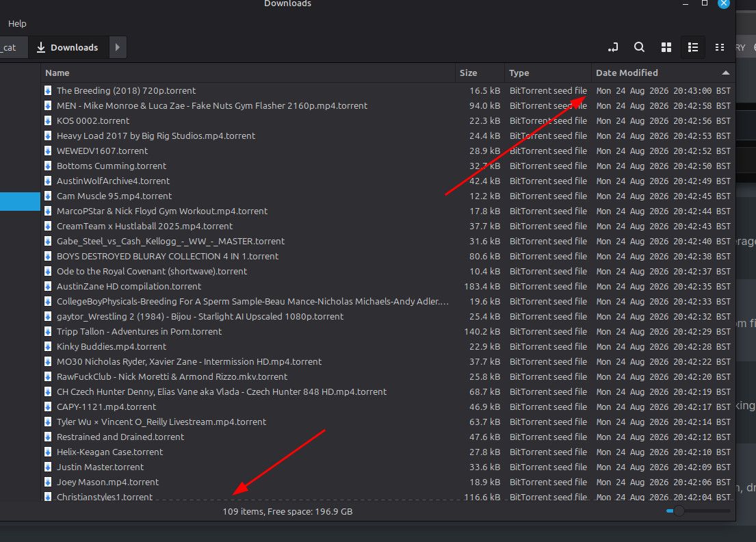Click the icon beside Cam Muscle 95.mp4.torrent
Viewport: 756px width, 542px height.
(48, 196)
